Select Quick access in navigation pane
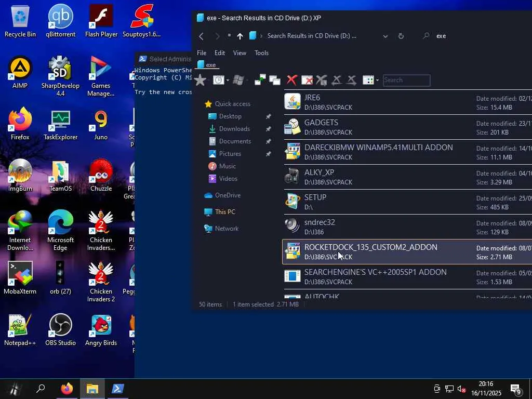Image resolution: width=532 pixels, height=399 pixels. pos(228,104)
